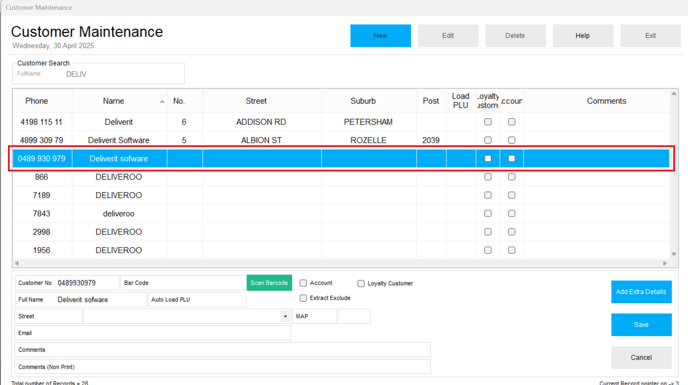Enable the Loyalty Customer checkbox
688x385 pixels.
tap(361, 284)
